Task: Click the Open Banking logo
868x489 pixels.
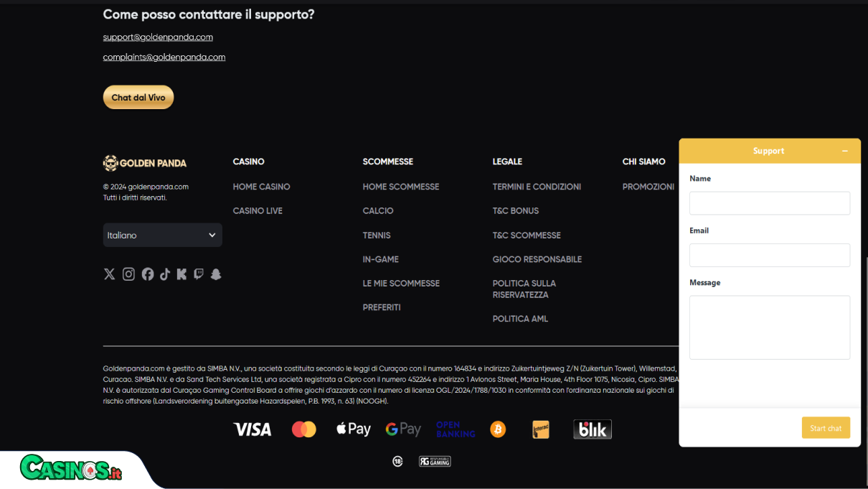Action: coord(456,429)
